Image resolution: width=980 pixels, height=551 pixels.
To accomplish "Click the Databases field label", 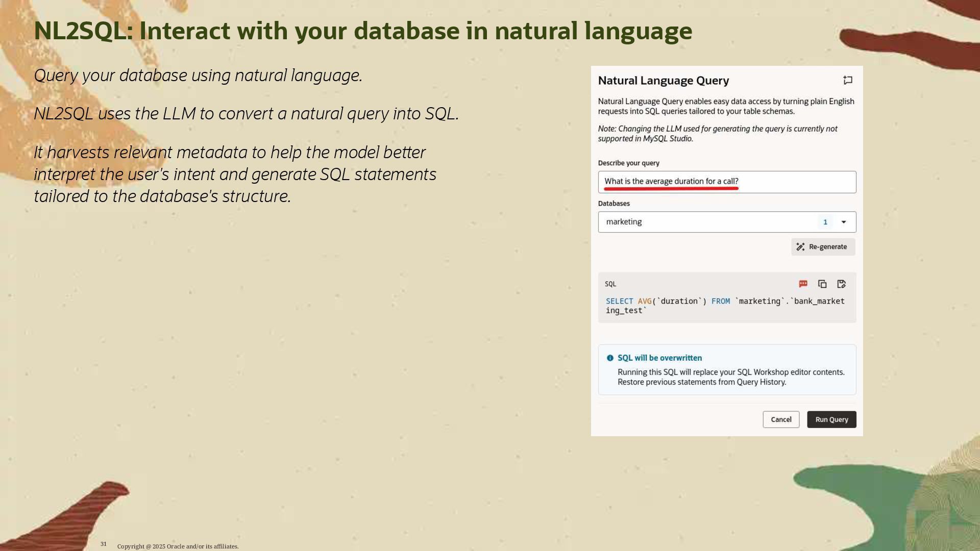I will tap(614, 204).
